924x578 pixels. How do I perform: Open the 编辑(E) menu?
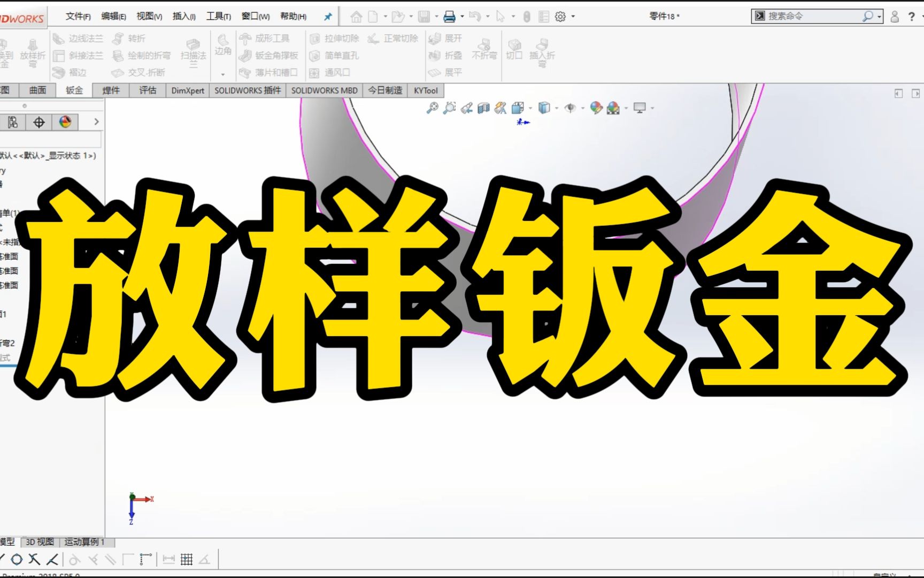(x=113, y=17)
